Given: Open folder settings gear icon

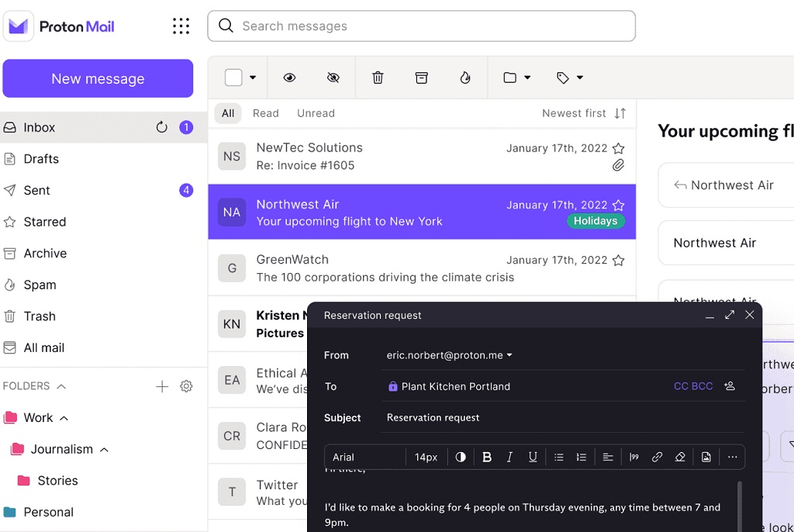Looking at the screenshot, I should [186, 386].
